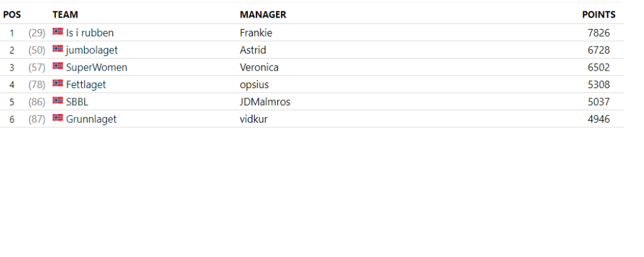Viewport: 644px width, 257px height.
Task: Open the Fettlaget team page
Action: click(x=86, y=84)
